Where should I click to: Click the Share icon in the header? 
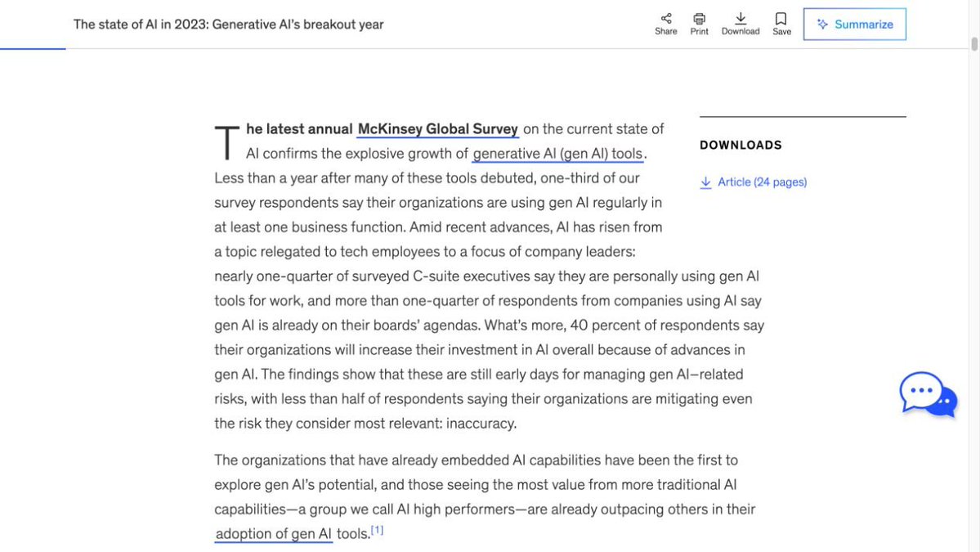(x=665, y=18)
